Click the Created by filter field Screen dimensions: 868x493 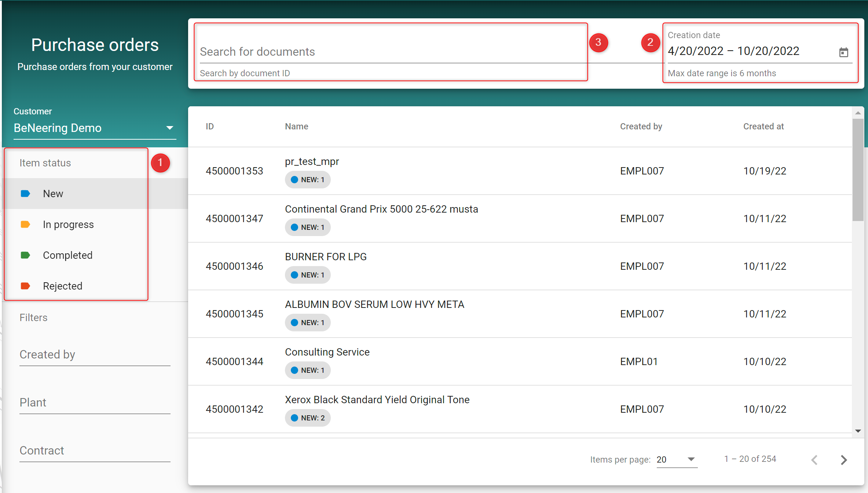[x=95, y=354]
